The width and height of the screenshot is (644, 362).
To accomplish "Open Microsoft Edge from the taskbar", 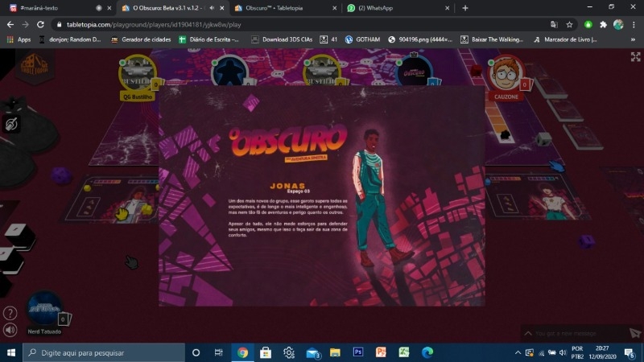I will [x=427, y=352].
